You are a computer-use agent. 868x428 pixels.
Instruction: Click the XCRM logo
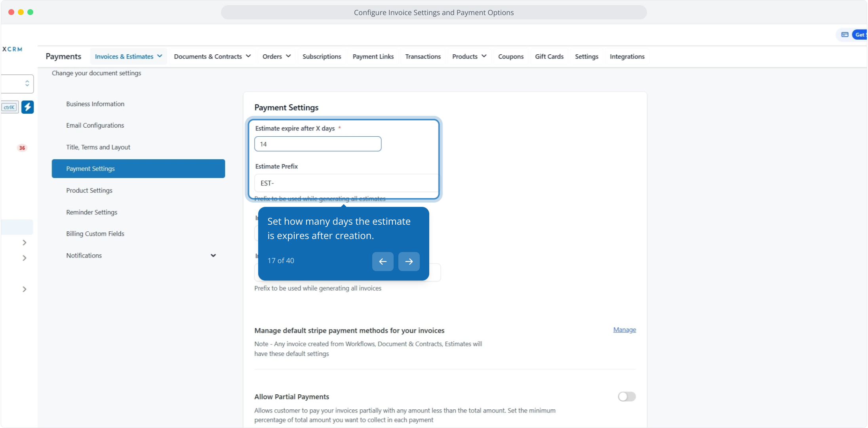tap(12, 49)
